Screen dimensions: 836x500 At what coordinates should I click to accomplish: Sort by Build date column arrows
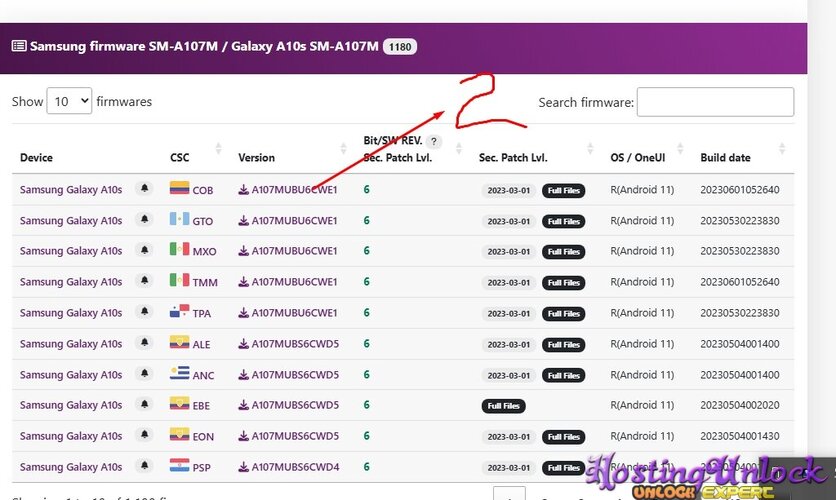click(x=782, y=149)
